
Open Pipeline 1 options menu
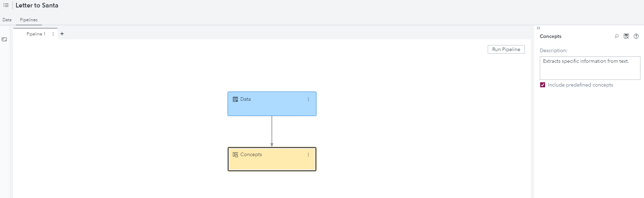tap(53, 34)
